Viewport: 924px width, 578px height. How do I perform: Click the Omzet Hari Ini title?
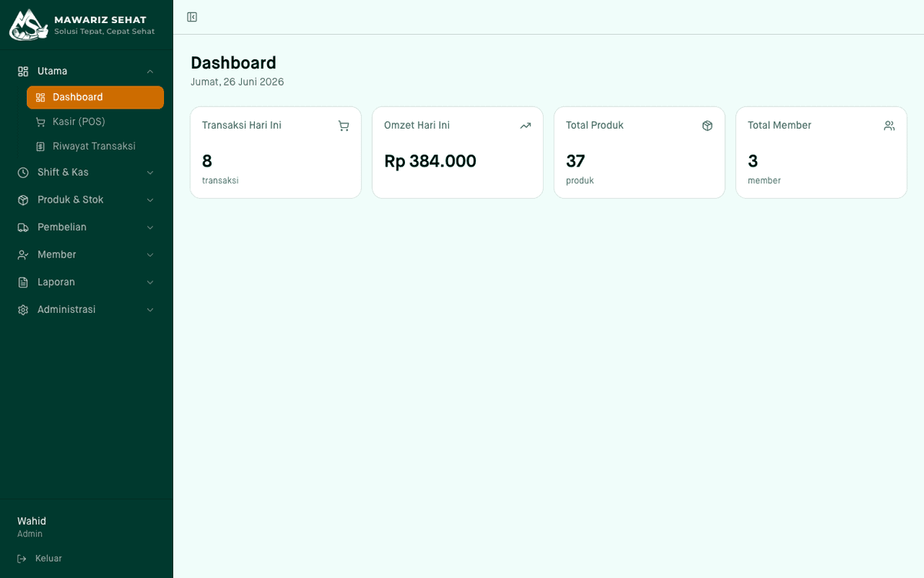tap(417, 126)
